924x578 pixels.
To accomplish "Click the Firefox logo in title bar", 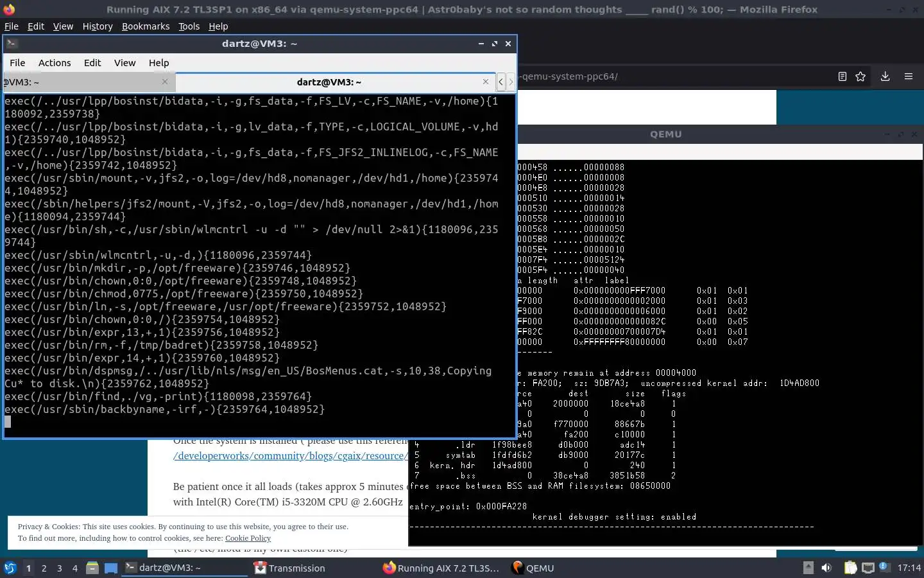I will [x=9, y=9].
